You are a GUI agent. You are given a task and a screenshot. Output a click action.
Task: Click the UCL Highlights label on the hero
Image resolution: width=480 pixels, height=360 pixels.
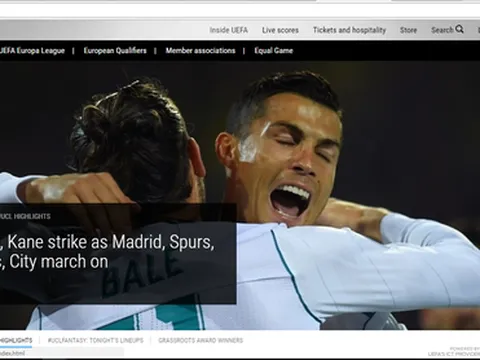tap(25, 216)
